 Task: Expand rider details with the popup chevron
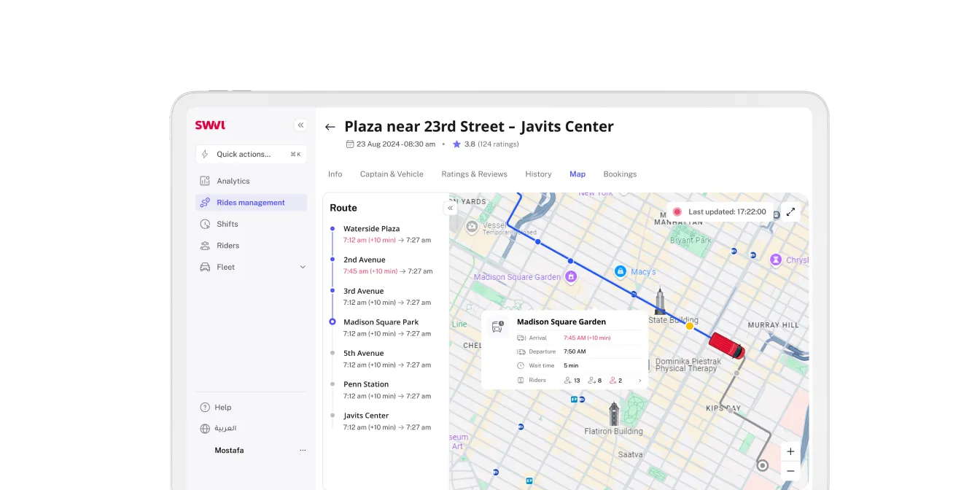coord(640,381)
